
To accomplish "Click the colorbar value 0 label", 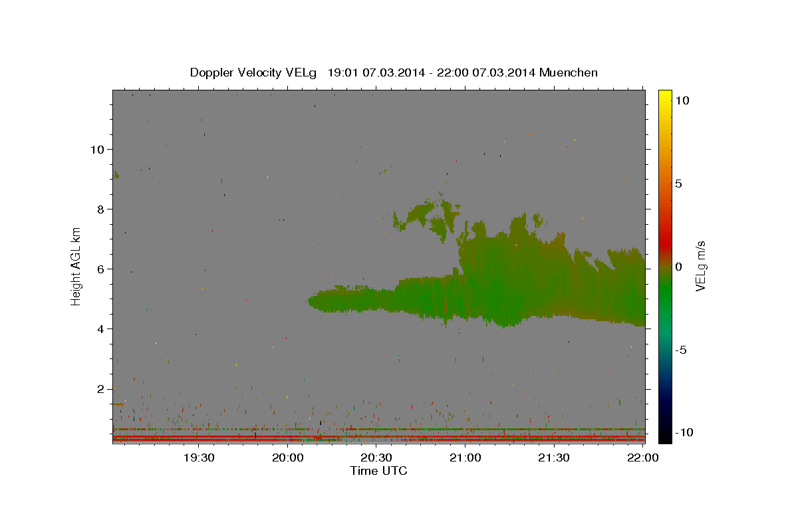I will pos(678,266).
